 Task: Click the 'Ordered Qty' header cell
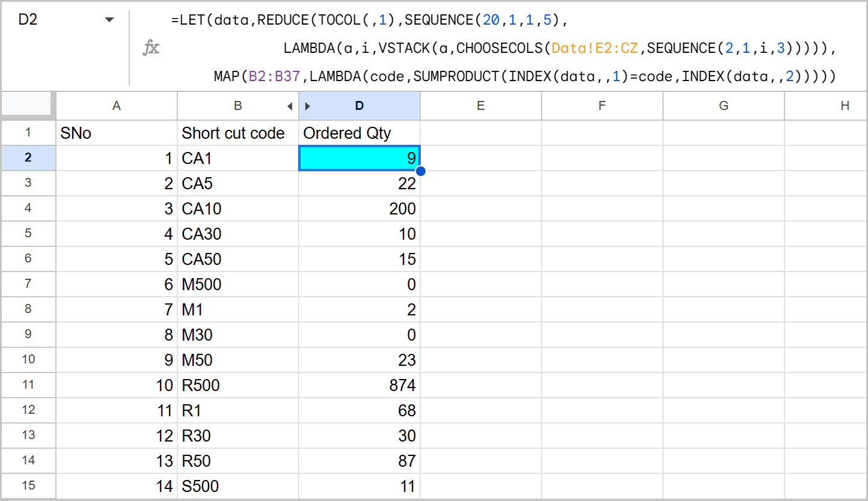(359, 133)
